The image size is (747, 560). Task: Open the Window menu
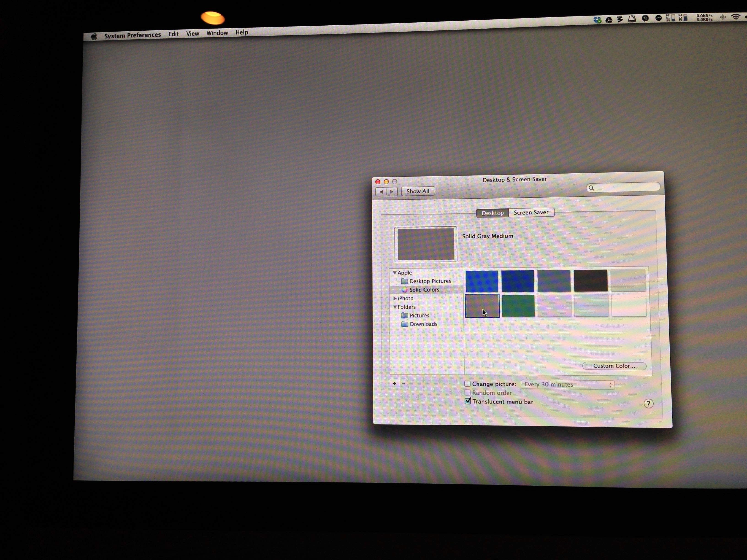point(217,33)
